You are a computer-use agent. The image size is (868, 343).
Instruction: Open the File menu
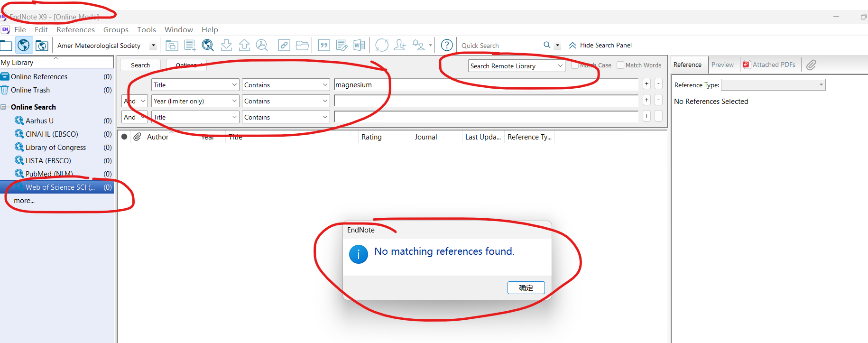[x=20, y=29]
